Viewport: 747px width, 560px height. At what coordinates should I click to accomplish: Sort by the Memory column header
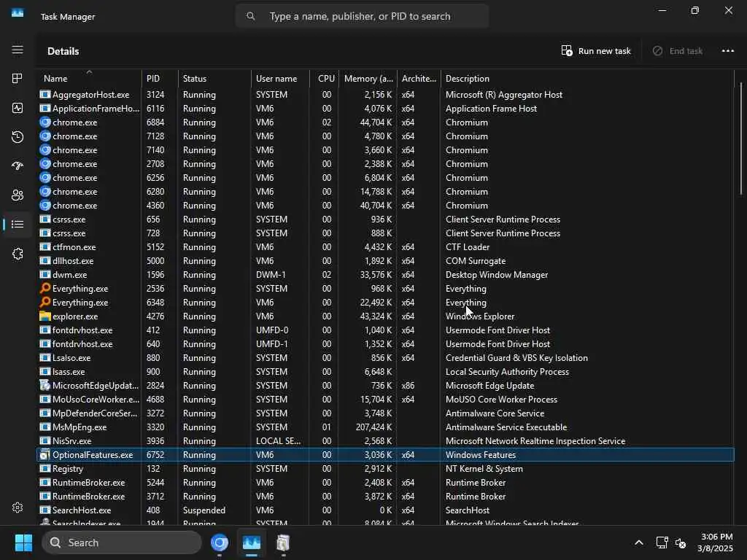click(368, 79)
